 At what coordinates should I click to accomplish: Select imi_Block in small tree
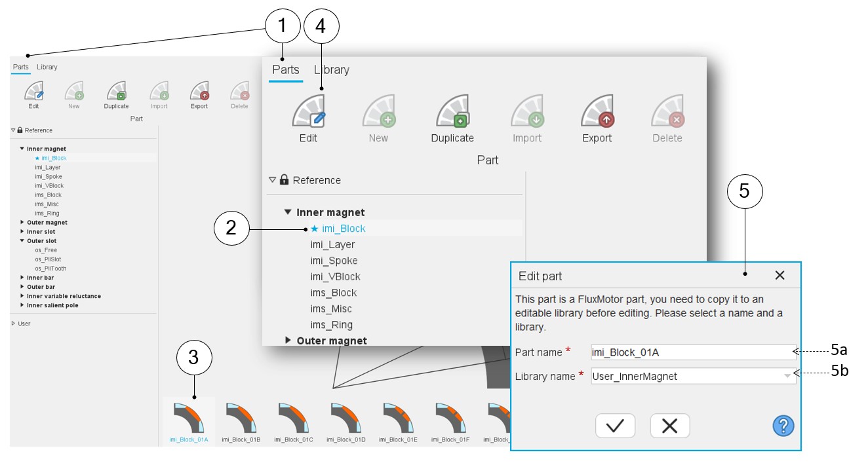click(54, 158)
